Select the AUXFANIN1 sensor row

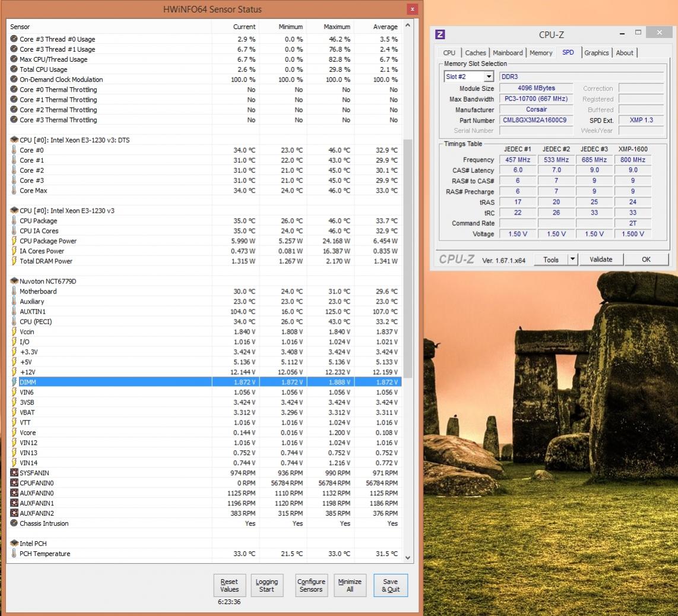tap(204, 503)
